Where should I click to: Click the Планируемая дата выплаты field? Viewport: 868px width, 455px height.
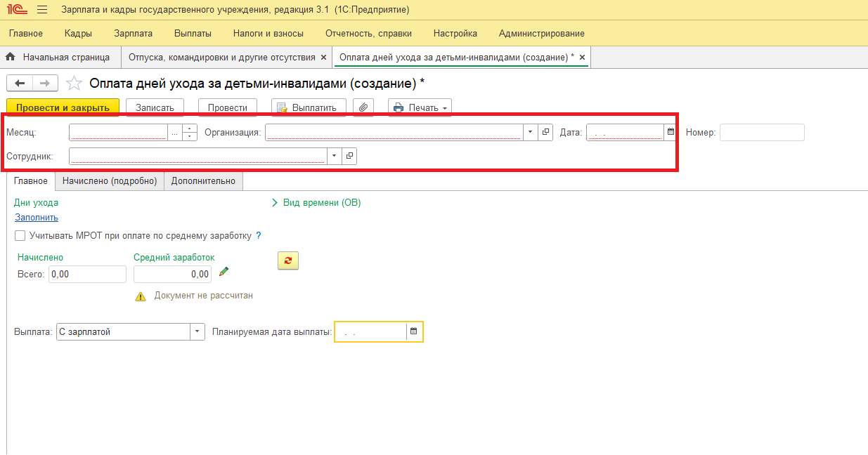point(370,331)
